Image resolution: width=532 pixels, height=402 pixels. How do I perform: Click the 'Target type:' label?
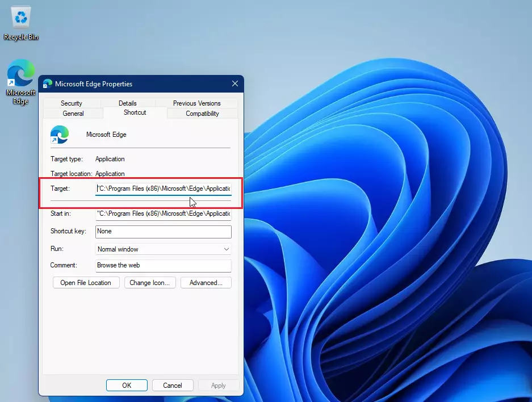click(x=66, y=159)
